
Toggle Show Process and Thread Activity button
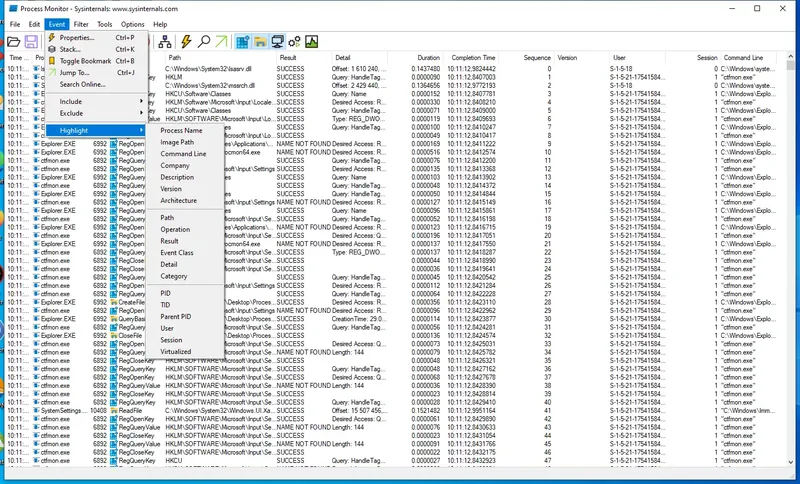point(294,42)
